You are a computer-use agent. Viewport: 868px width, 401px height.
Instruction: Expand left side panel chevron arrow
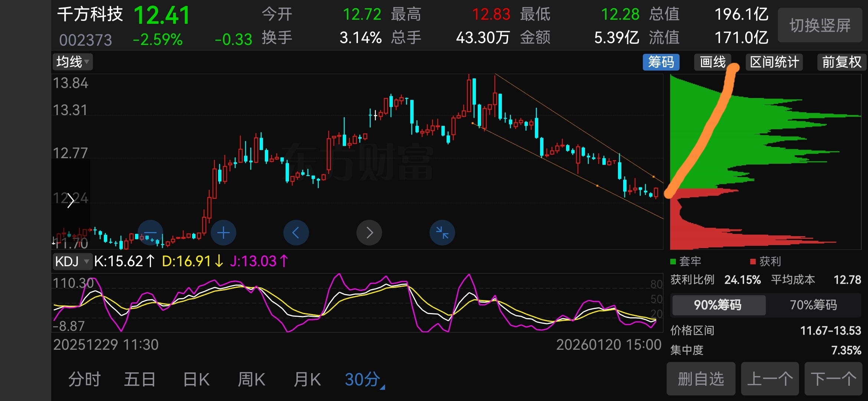click(x=70, y=201)
